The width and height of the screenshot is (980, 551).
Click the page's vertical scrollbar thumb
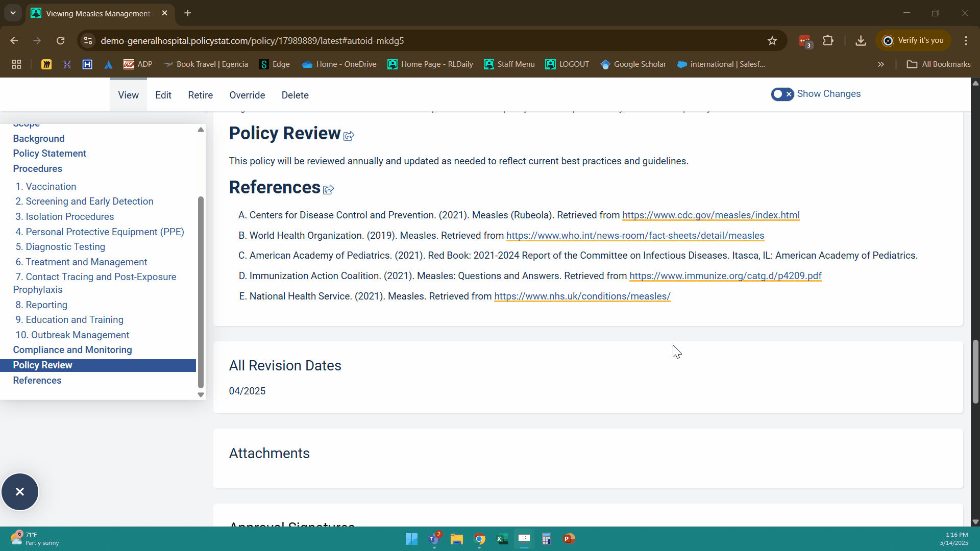click(x=975, y=372)
